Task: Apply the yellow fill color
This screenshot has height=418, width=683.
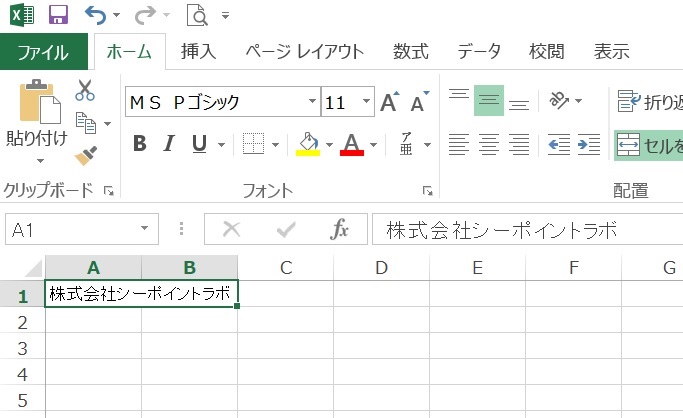Action: pos(307,144)
